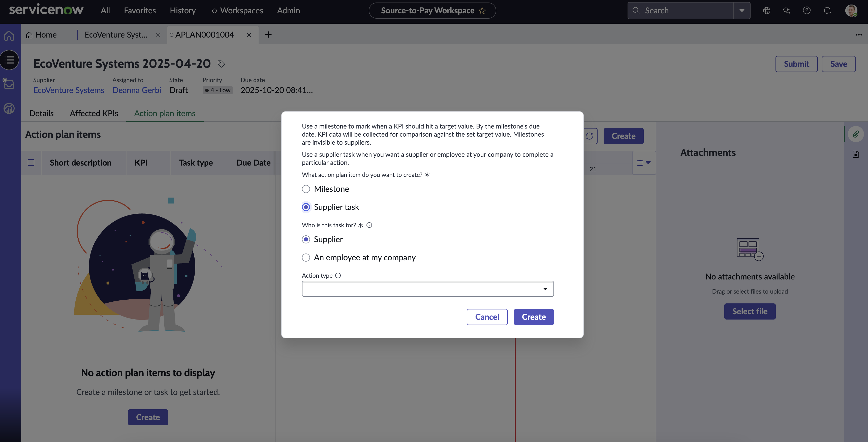868x442 pixels.
Task: Click the search magnifier icon
Action: (636, 10)
